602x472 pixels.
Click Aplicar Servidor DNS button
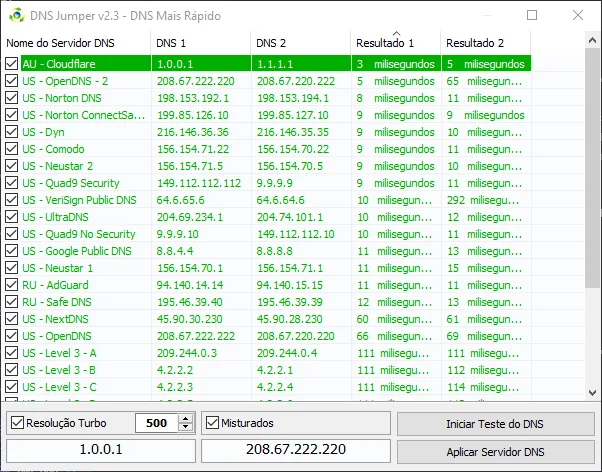tap(496, 452)
